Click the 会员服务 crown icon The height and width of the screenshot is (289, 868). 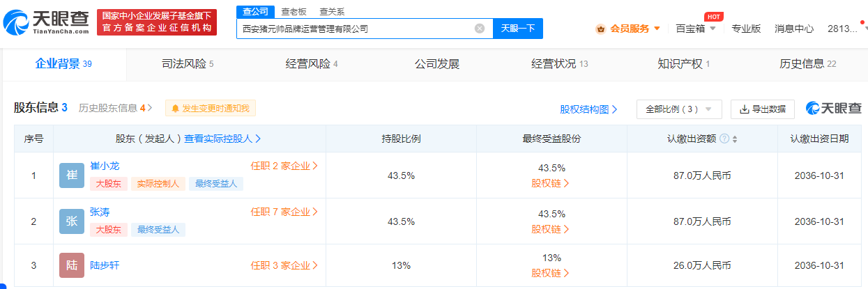click(x=600, y=29)
